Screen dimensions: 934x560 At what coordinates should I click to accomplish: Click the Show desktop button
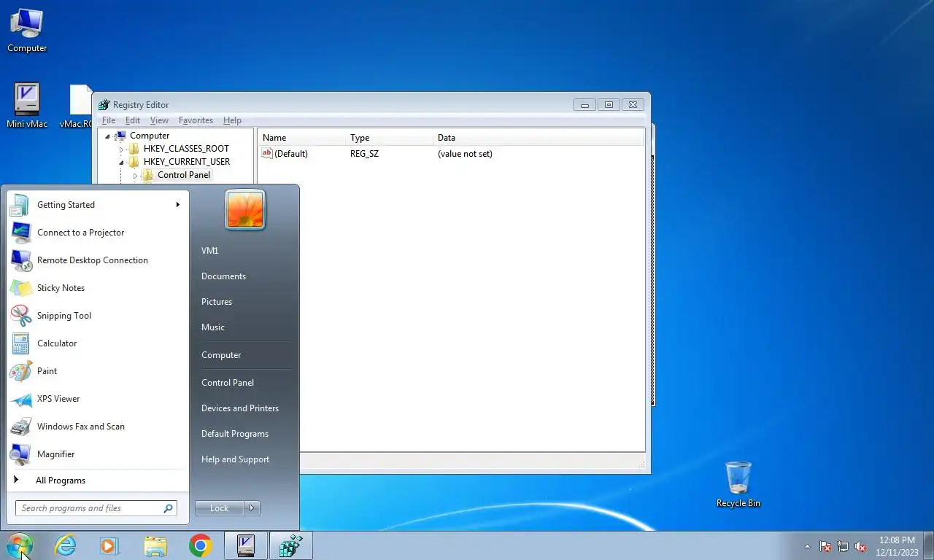pyautogui.click(x=928, y=546)
